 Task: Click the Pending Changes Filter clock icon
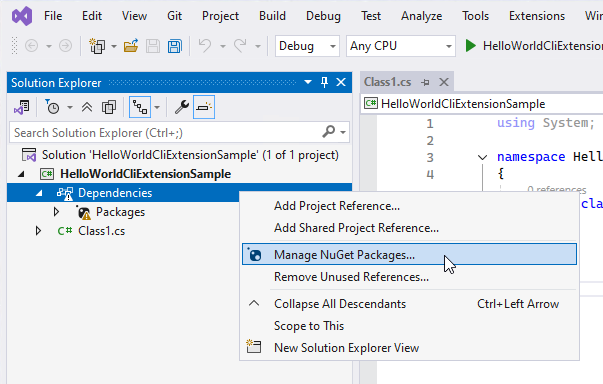point(52,107)
